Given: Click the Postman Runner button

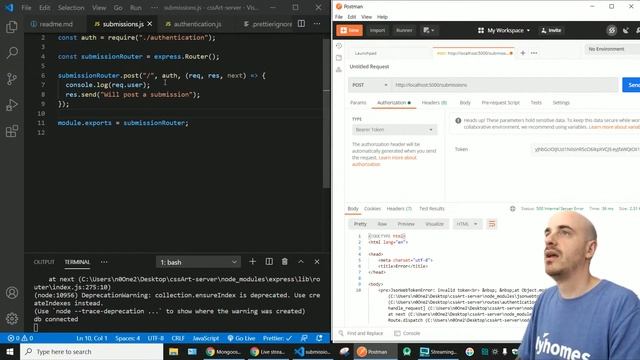Looking at the screenshot, I should click(x=404, y=30).
